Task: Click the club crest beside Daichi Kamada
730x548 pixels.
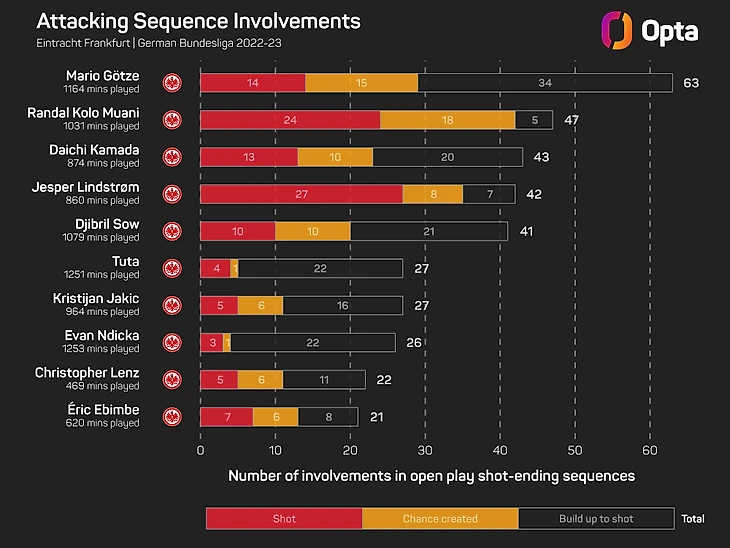Action: (x=171, y=157)
